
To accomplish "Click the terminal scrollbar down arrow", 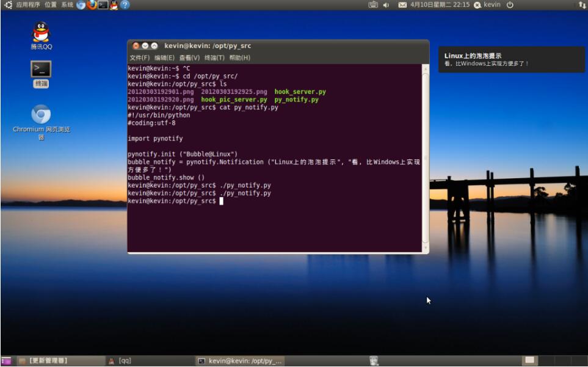I will [x=426, y=248].
